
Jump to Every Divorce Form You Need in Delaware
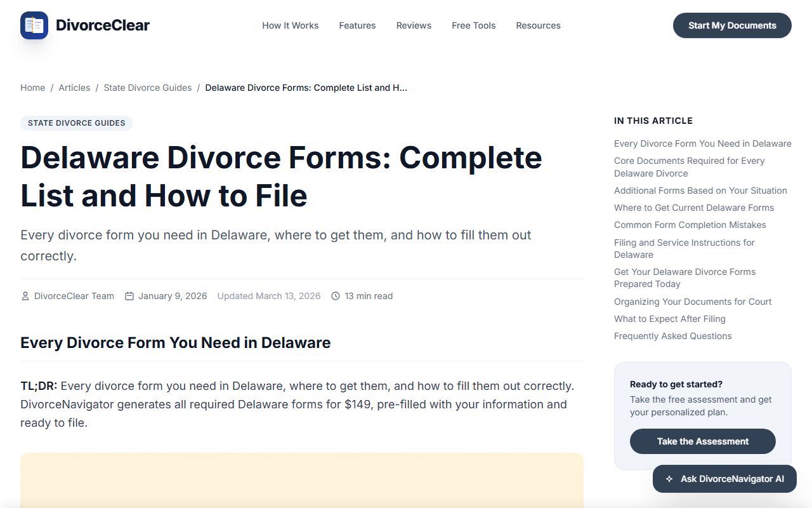tap(702, 144)
